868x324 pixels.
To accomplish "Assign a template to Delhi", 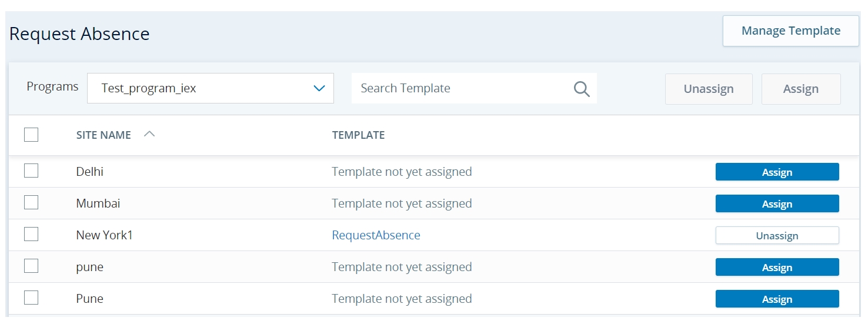I will click(x=777, y=172).
